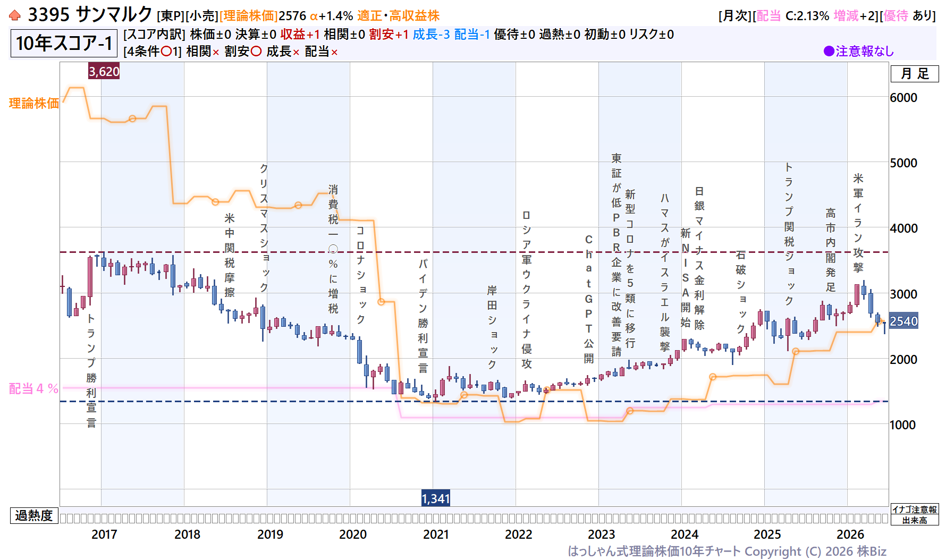Click the トランプ勝利宣言 event label
This screenshot has height=560, width=946.
91,370
